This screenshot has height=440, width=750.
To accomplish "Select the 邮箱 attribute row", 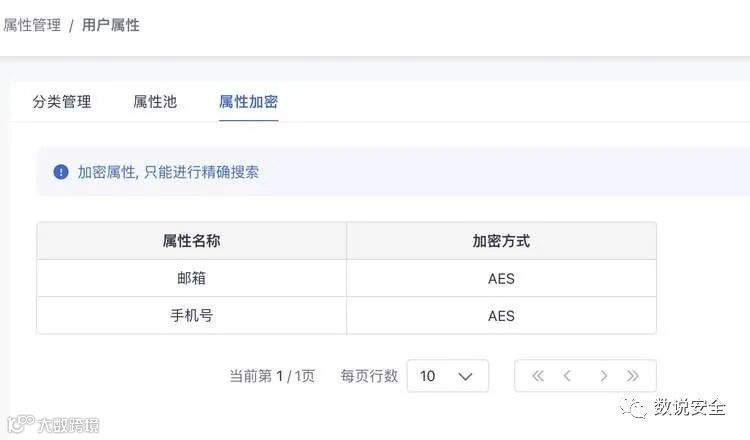I will (x=191, y=279).
